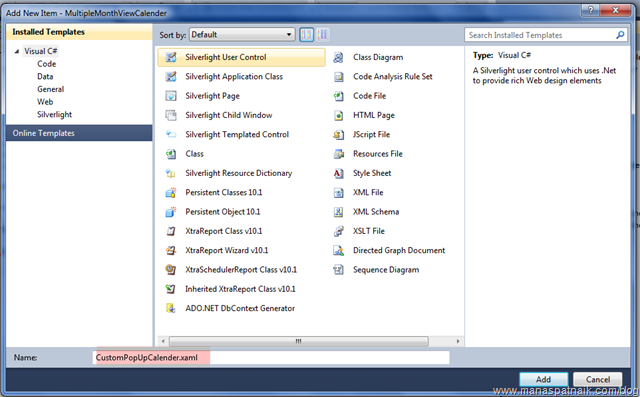
Task: Select the XML File icon
Action: (338, 192)
